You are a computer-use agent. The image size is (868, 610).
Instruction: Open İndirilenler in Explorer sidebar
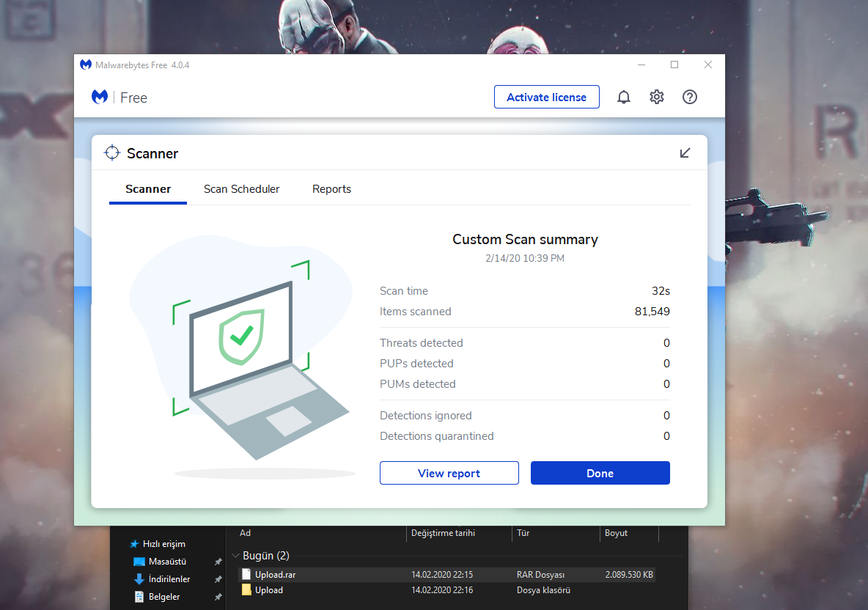tap(169, 579)
